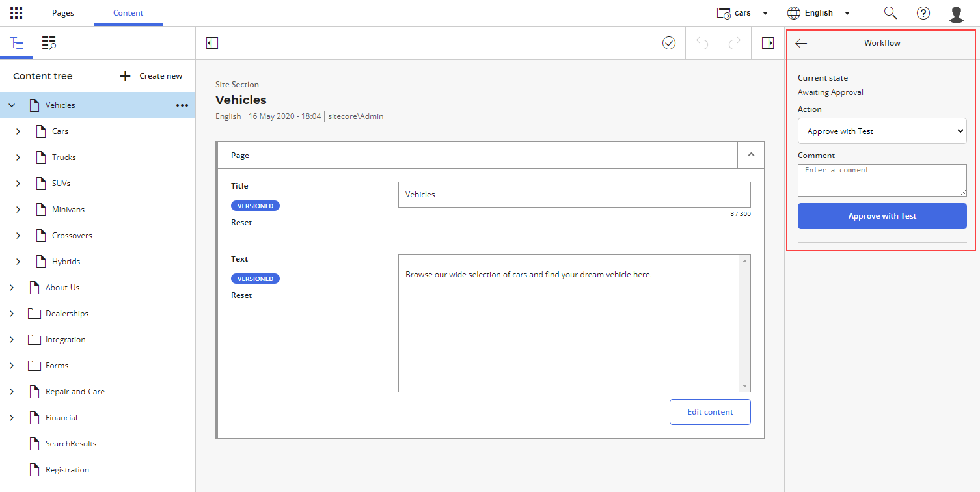Reset the Text field
980x492 pixels.
[x=241, y=295]
